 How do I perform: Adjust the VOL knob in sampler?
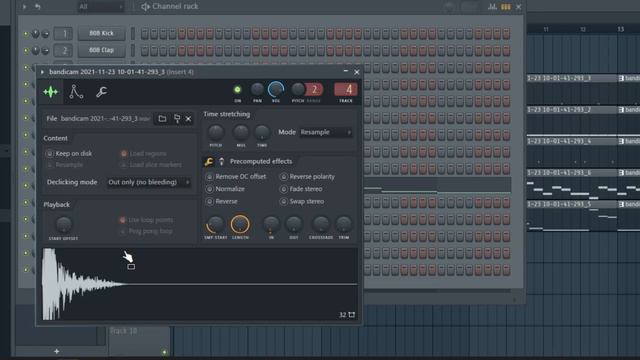point(276,89)
